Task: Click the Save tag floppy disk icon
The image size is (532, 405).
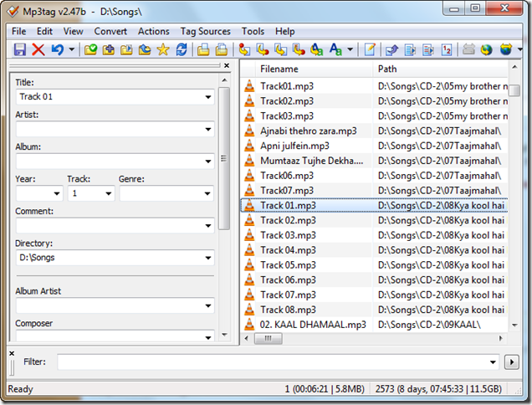Action: point(20,49)
